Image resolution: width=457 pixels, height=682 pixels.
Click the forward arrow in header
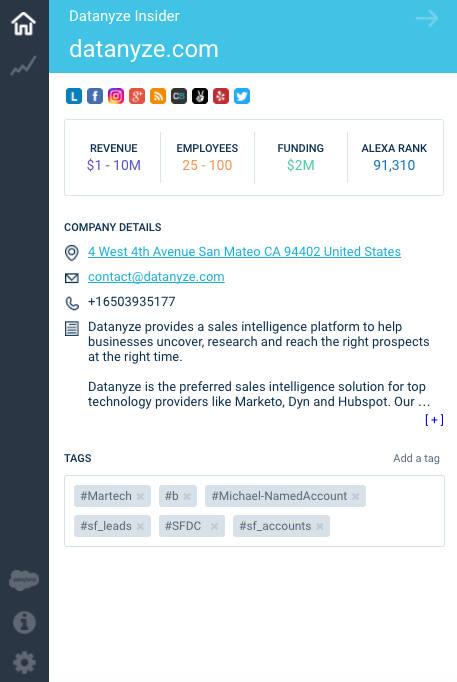[x=427, y=19]
